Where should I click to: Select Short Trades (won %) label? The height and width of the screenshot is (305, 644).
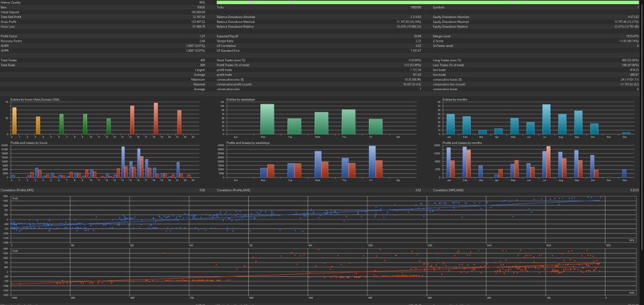coord(231,60)
